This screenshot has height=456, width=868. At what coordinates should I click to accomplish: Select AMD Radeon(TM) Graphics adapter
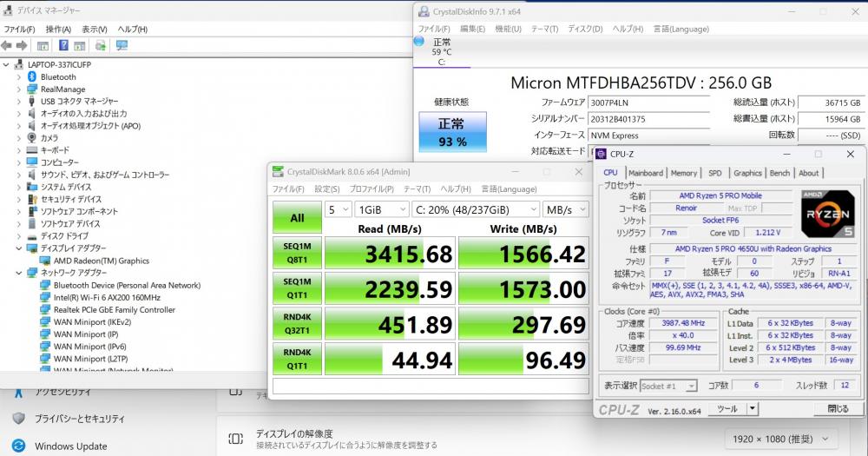(102, 261)
